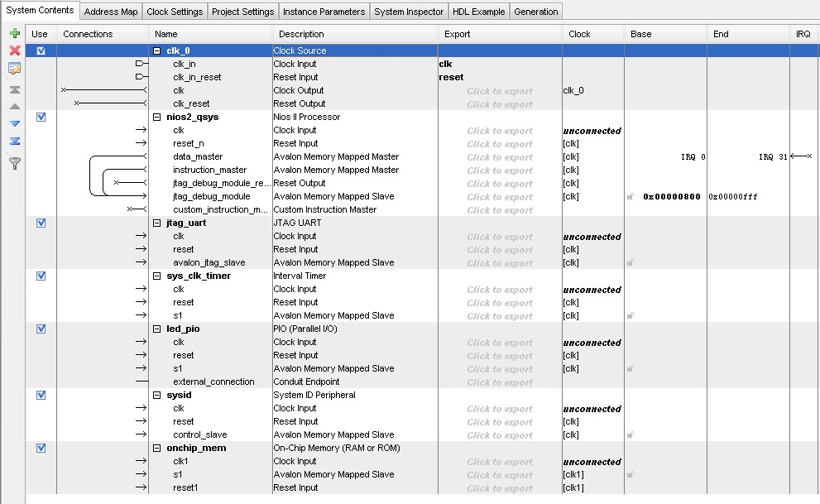Move selected component to top

15,89
